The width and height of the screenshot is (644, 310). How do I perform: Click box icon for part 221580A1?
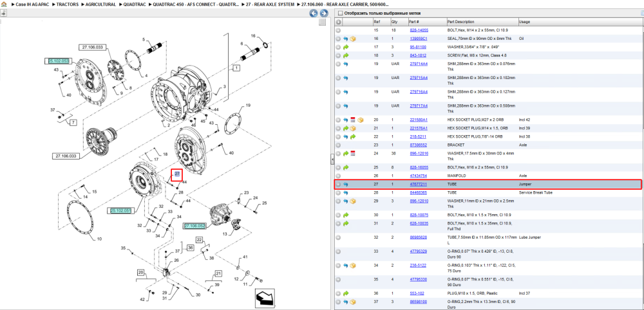click(x=360, y=120)
